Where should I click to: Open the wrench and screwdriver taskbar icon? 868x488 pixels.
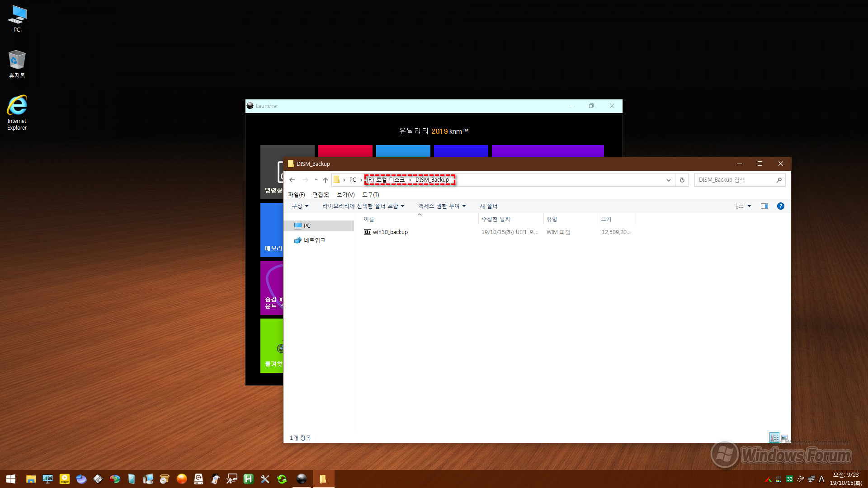pyautogui.click(x=265, y=479)
